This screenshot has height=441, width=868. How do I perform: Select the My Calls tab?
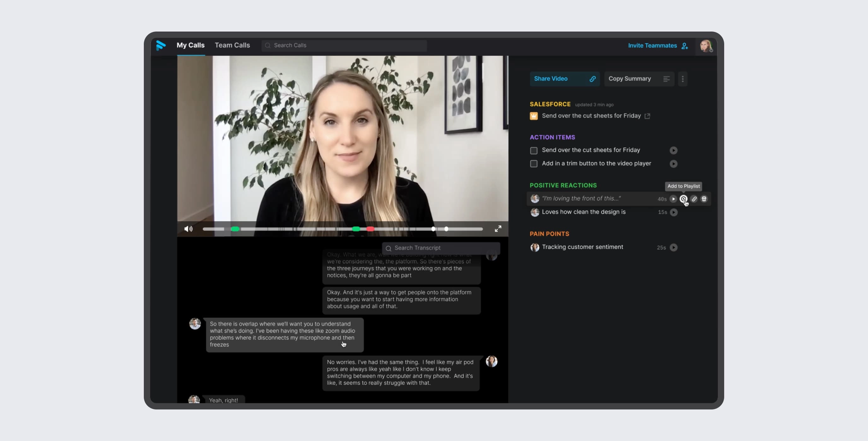pyautogui.click(x=191, y=45)
